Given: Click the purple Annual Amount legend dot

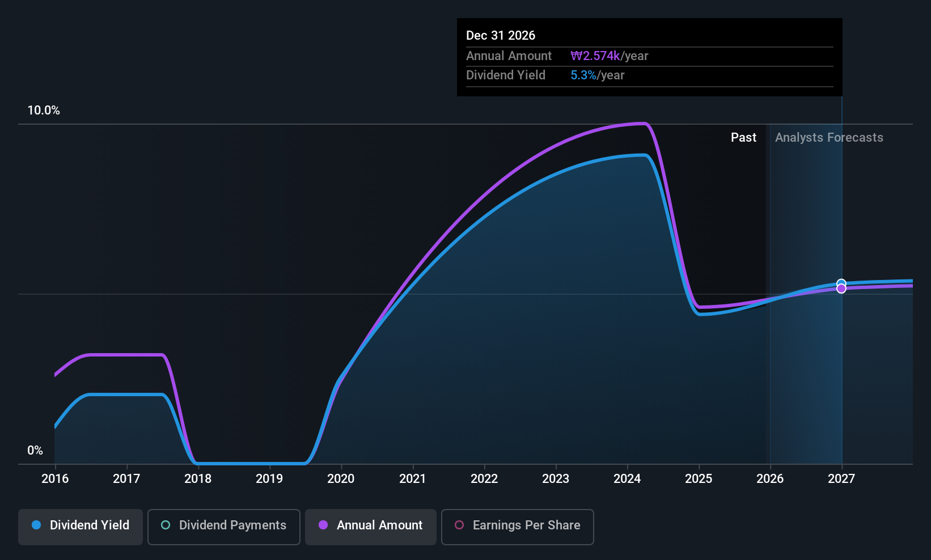Looking at the screenshot, I should pos(323,525).
